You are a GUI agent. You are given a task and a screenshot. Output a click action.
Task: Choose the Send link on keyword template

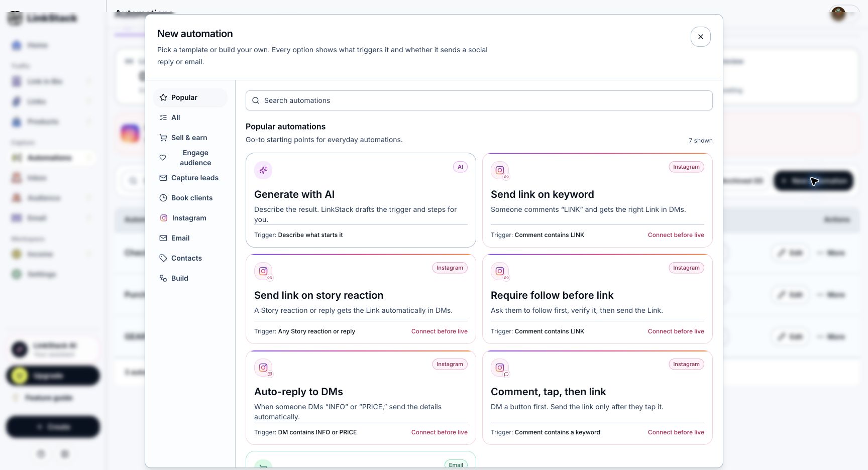click(597, 200)
